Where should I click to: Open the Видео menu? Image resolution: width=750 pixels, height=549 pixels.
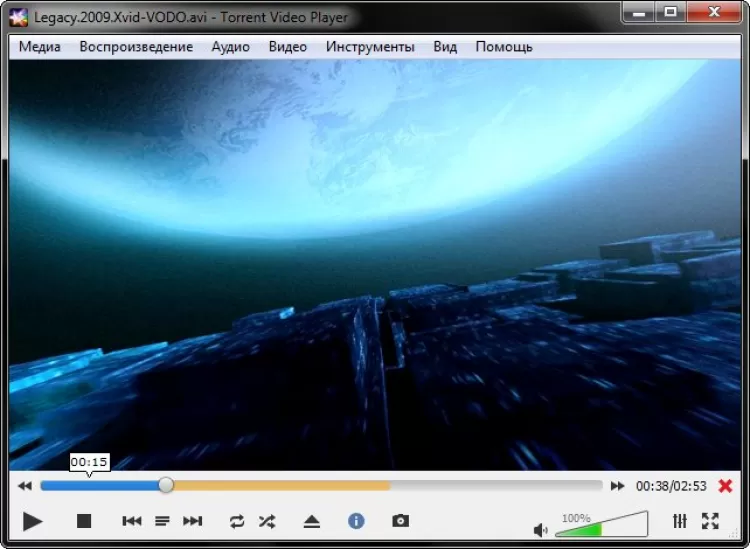coord(287,47)
